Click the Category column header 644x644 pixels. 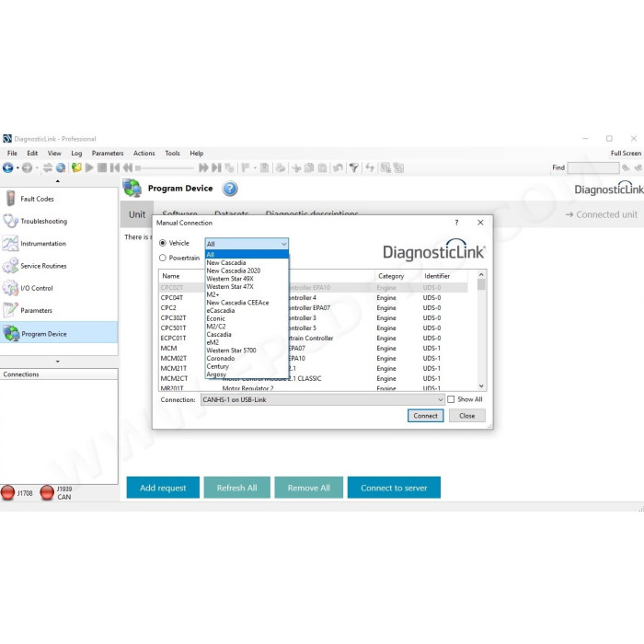click(x=397, y=276)
